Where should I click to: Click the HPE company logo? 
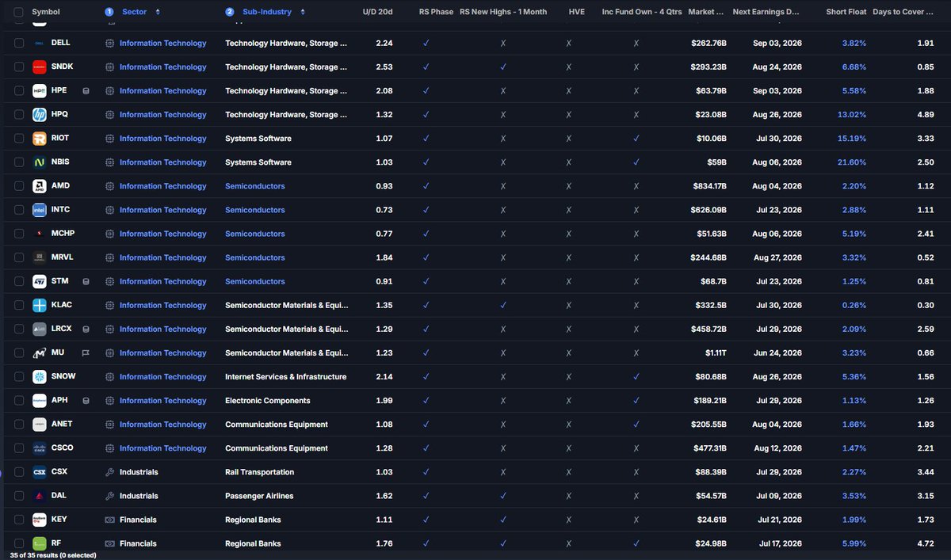point(40,91)
